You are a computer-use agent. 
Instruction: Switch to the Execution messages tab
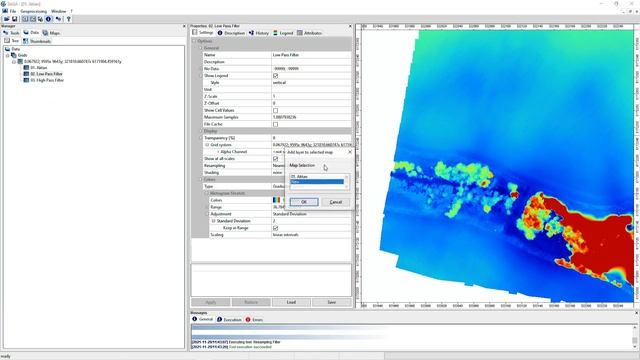coord(229,319)
